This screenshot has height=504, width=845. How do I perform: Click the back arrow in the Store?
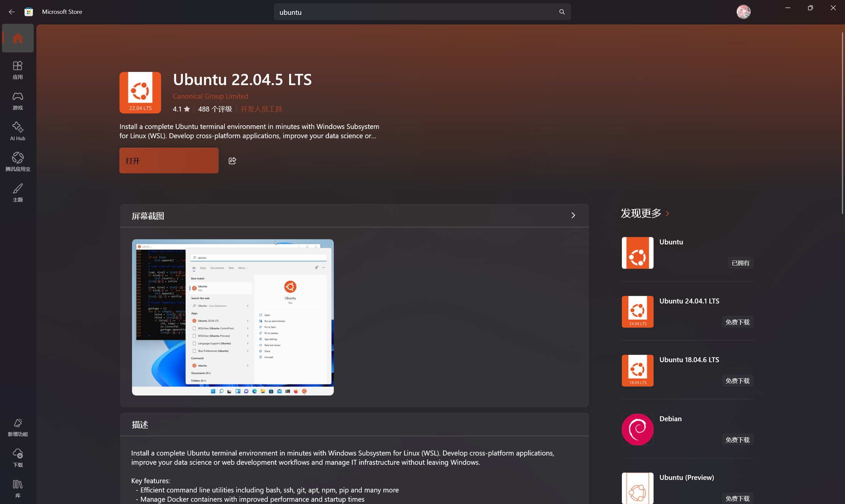(12, 12)
